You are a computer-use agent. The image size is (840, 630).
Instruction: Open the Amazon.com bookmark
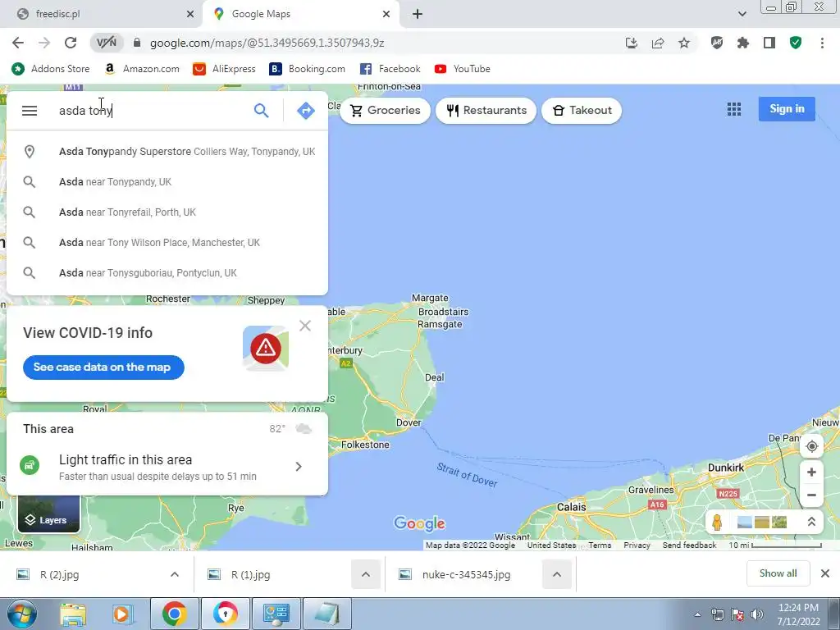pyautogui.click(x=142, y=69)
